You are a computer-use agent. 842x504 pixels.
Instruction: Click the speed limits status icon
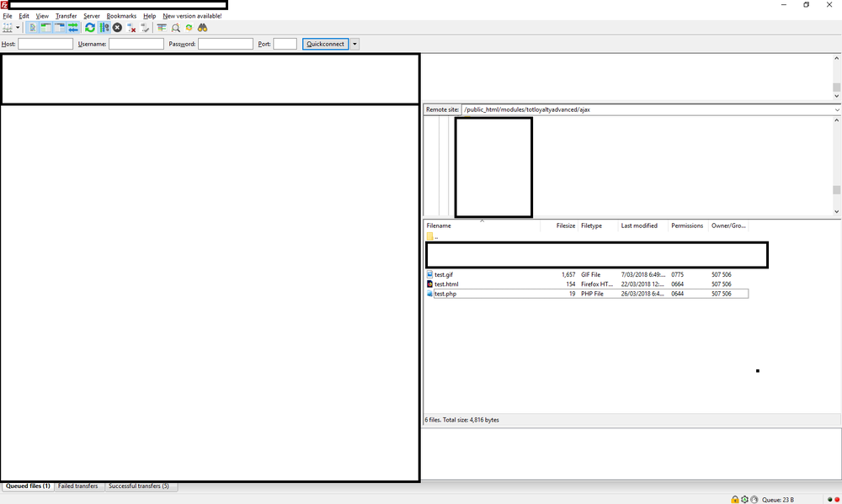click(754, 499)
